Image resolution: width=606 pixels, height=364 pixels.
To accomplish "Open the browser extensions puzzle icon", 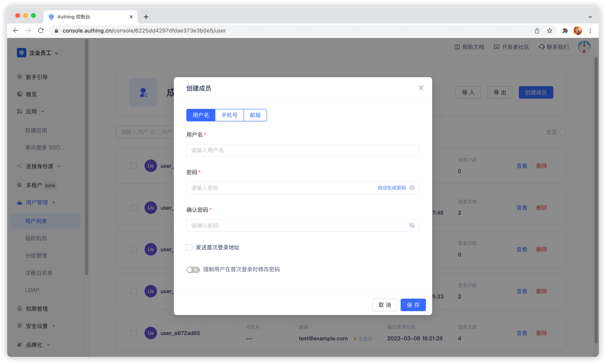I will click(565, 31).
